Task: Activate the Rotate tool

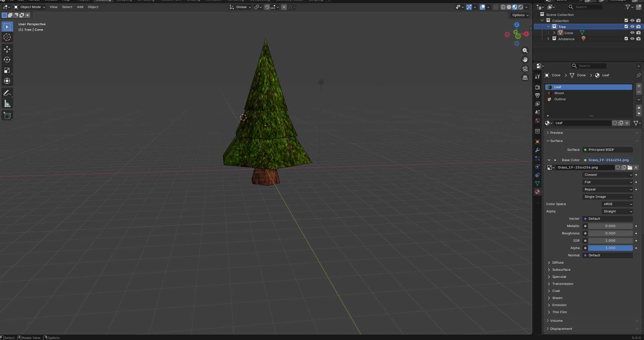Action: pos(7,60)
